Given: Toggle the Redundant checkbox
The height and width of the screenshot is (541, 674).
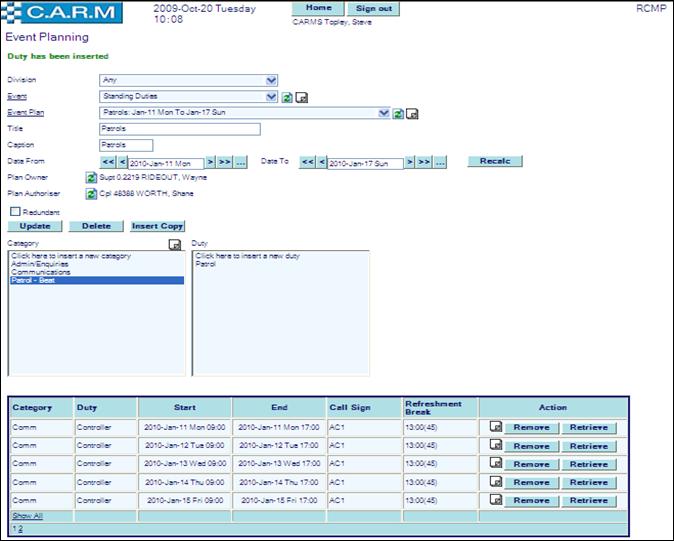Looking at the screenshot, I should (15, 212).
